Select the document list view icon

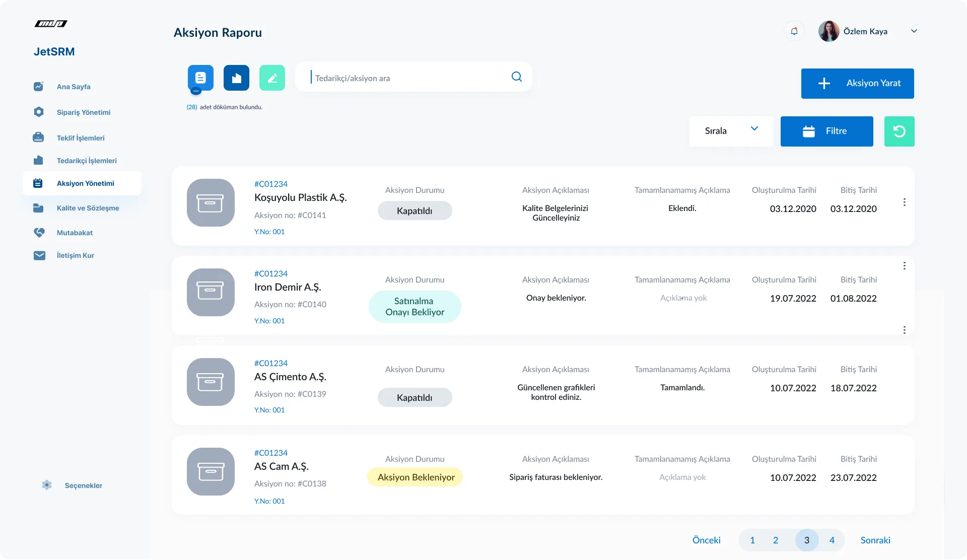(200, 78)
